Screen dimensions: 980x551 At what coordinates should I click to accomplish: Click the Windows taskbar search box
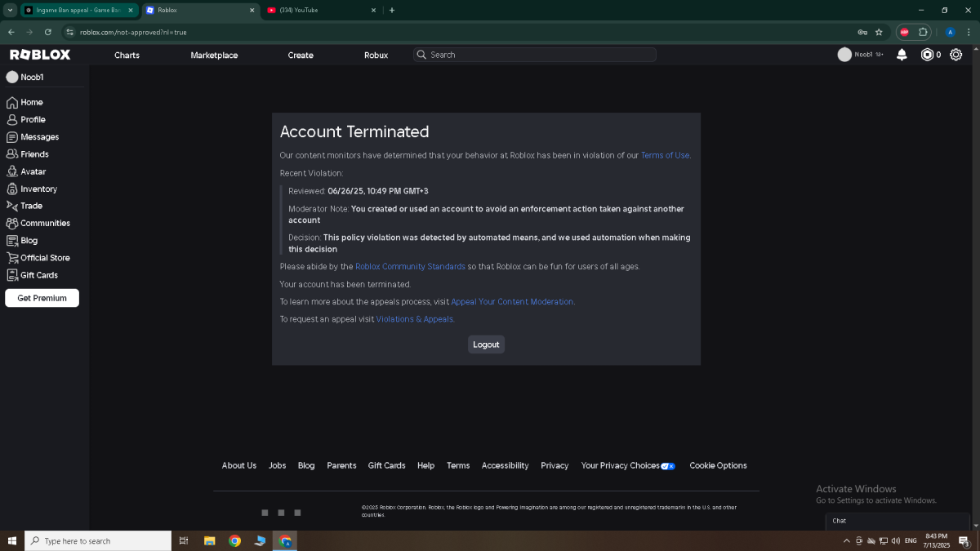(x=98, y=540)
